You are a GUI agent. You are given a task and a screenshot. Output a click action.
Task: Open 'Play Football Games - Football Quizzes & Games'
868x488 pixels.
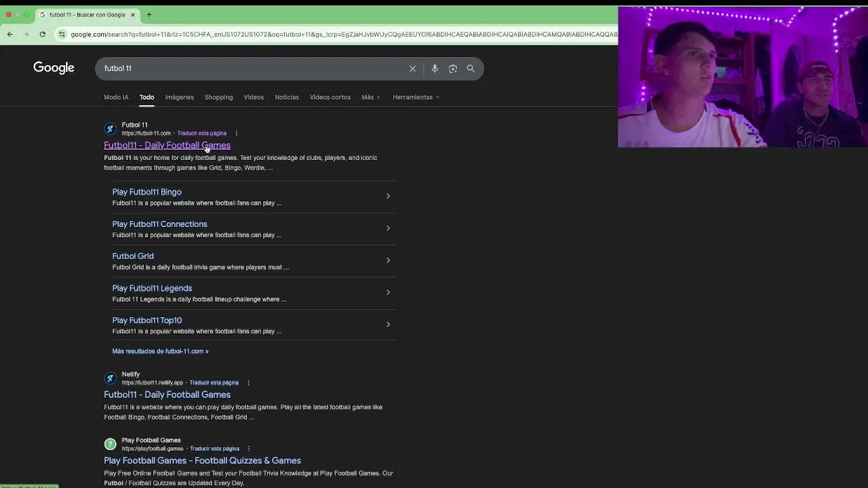pyautogui.click(x=202, y=460)
